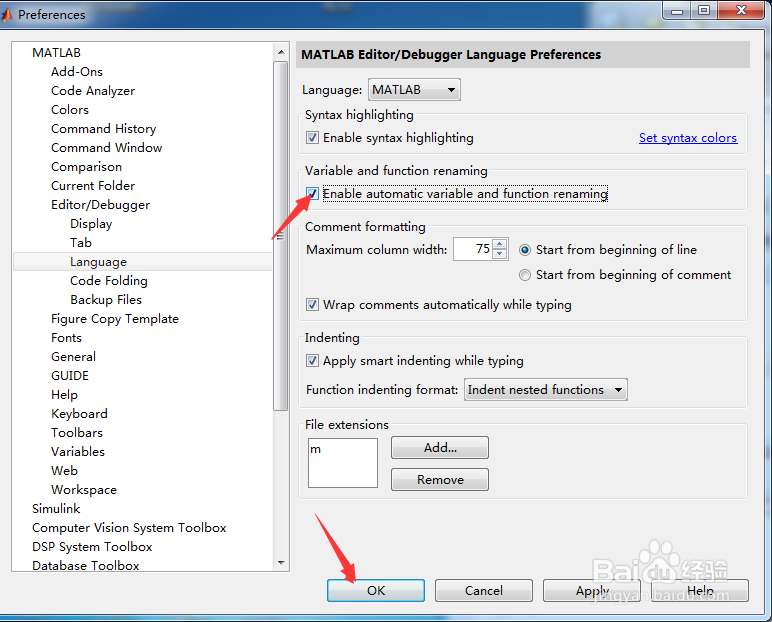Click the Remove file extension button
The image size is (772, 622).
(x=440, y=480)
